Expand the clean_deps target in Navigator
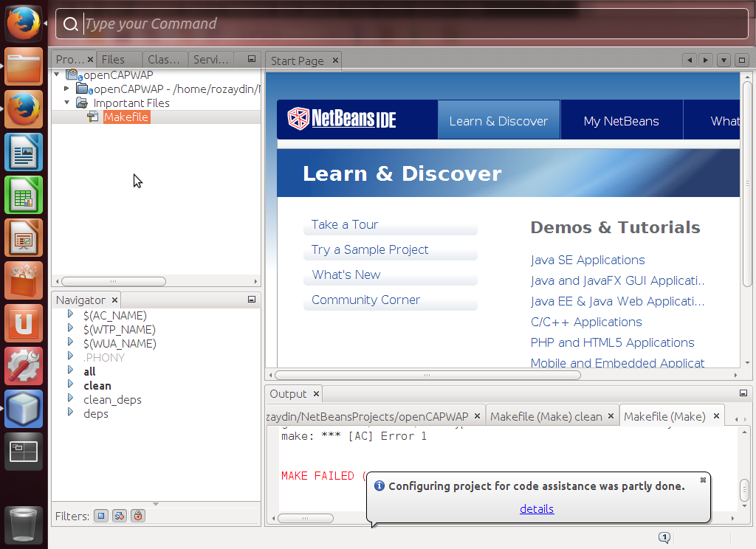The image size is (756, 549). (70, 398)
